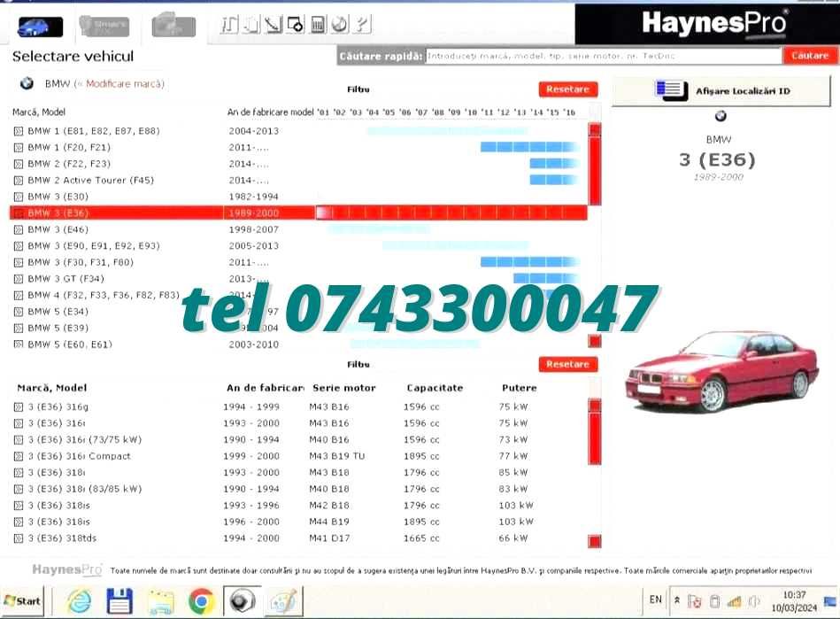The height and width of the screenshot is (619, 840).
Task: Click BMW logo next to Modificare marcă
Action: (27, 83)
